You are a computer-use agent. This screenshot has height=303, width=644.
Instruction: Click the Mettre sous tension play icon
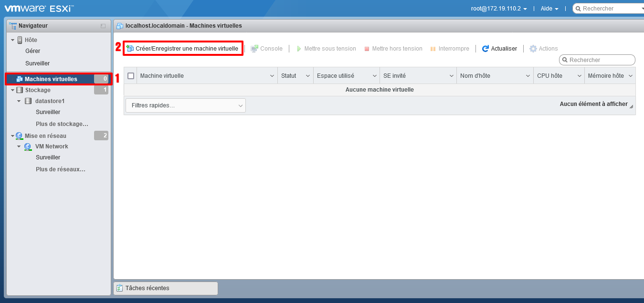tap(299, 49)
